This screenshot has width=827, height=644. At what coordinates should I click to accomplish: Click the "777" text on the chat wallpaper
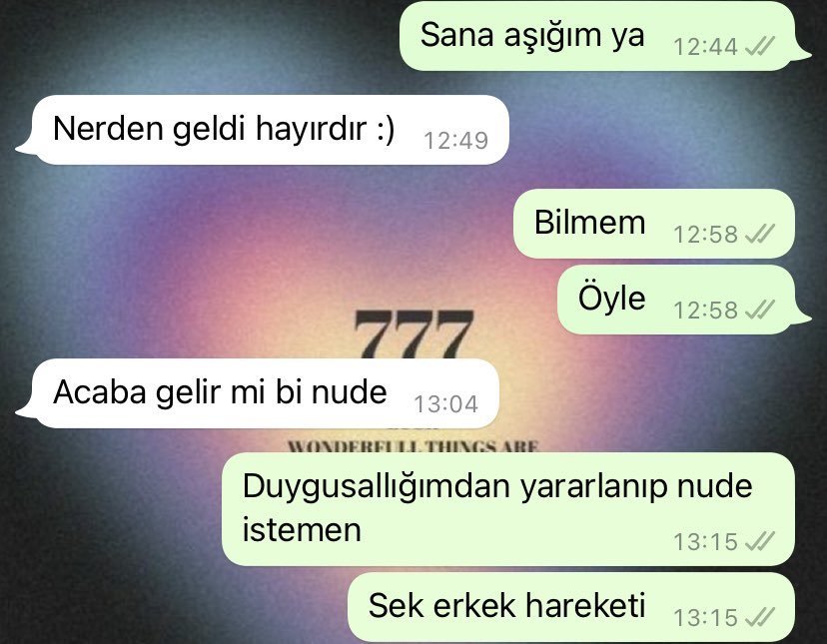[x=413, y=333]
